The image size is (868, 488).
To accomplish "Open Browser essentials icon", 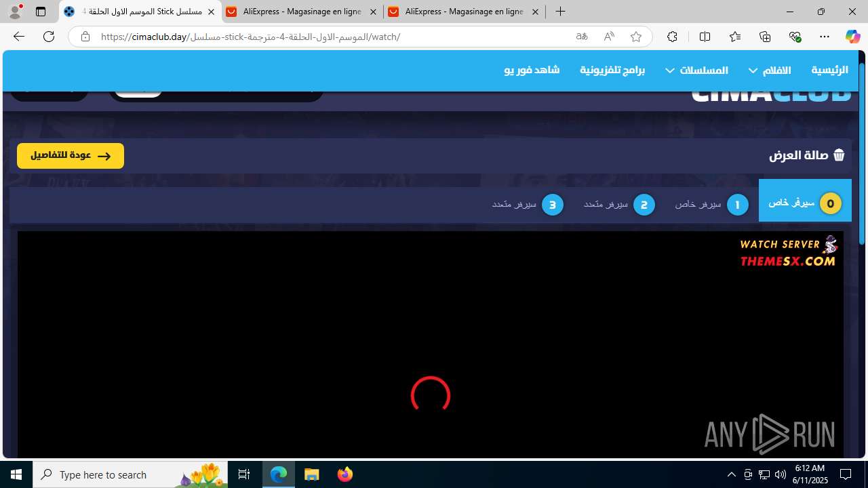I will click(x=795, y=37).
